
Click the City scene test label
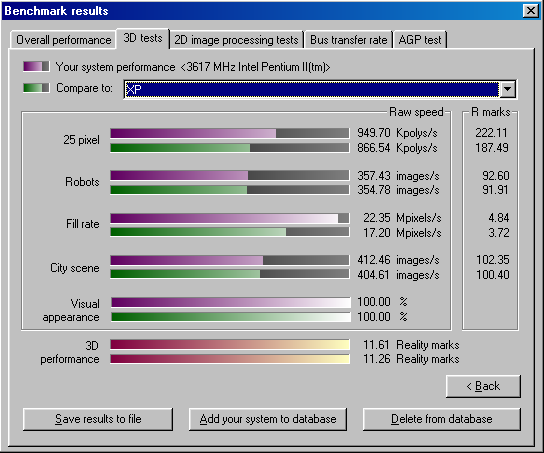click(x=75, y=268)
